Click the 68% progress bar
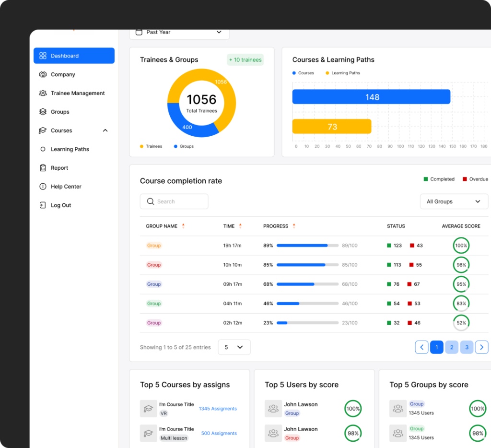Viewport: 491px width, 448px height. coord(307,284)
